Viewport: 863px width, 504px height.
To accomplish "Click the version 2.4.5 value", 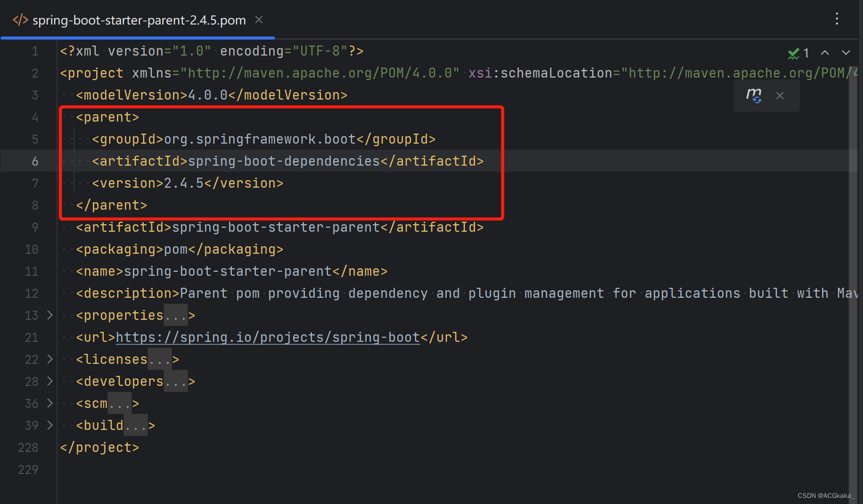I will point(184,183).
